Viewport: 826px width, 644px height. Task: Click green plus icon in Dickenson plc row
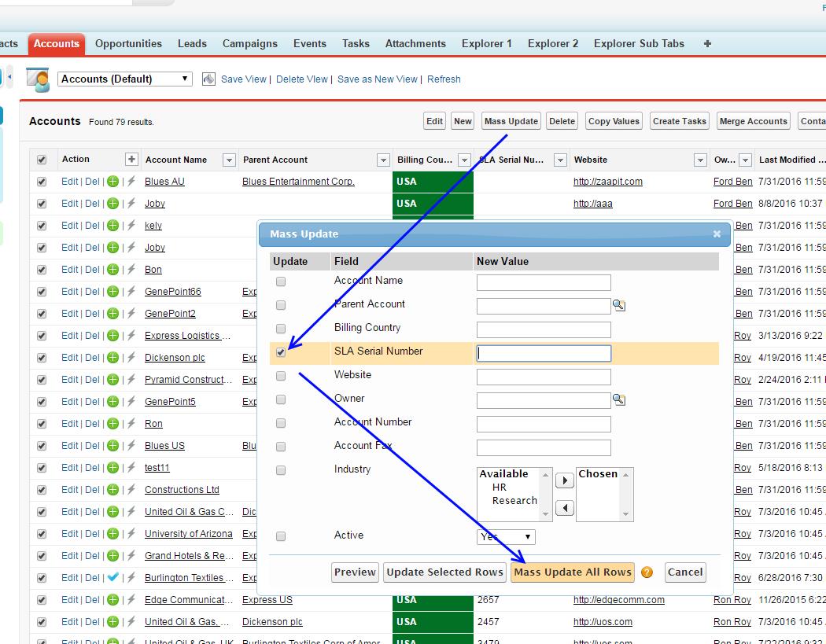[112, 358]
